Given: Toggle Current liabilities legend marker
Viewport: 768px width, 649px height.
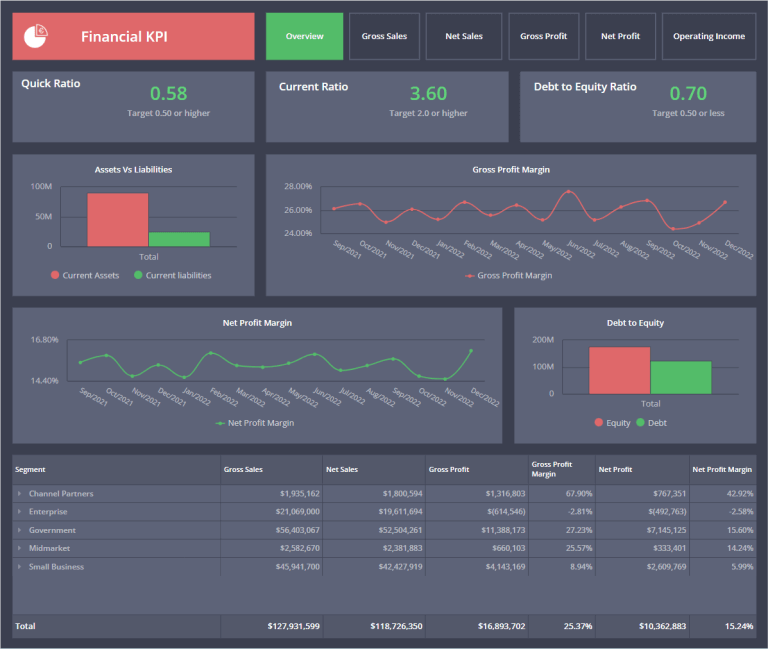Looking at the screenshot, I should coord(138,275).
